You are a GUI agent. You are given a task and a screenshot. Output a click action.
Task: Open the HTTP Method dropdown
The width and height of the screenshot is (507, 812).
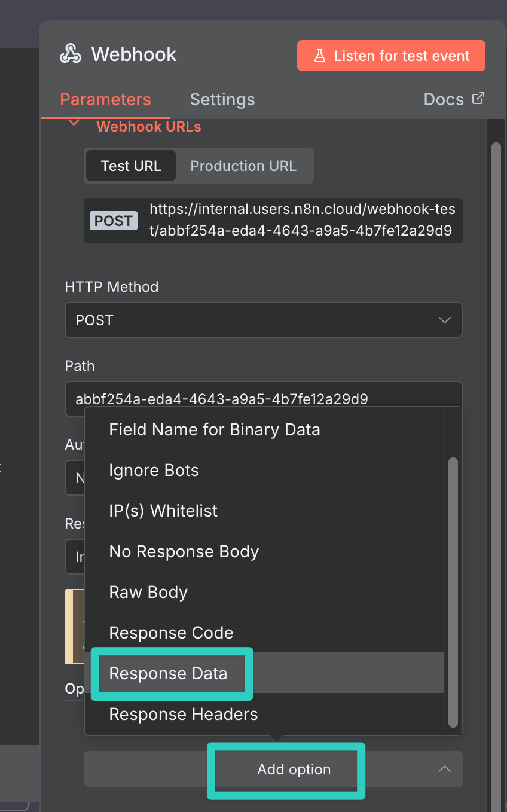pos(263,320)
